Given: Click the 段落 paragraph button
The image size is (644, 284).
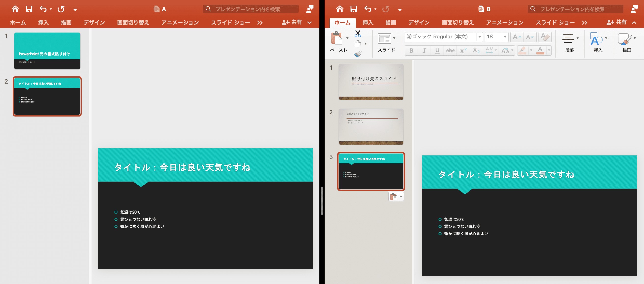Looking at the screenshot, I should coord(569,43).
